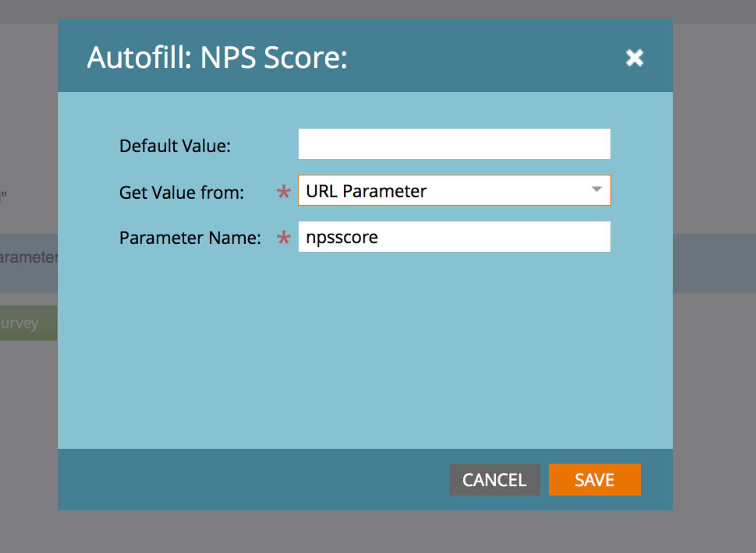This screenshot has height=553, width=756.
Task: Click the red asterisk beside Parameter Name
Action: pyautogui.click(x=283, y=237)
